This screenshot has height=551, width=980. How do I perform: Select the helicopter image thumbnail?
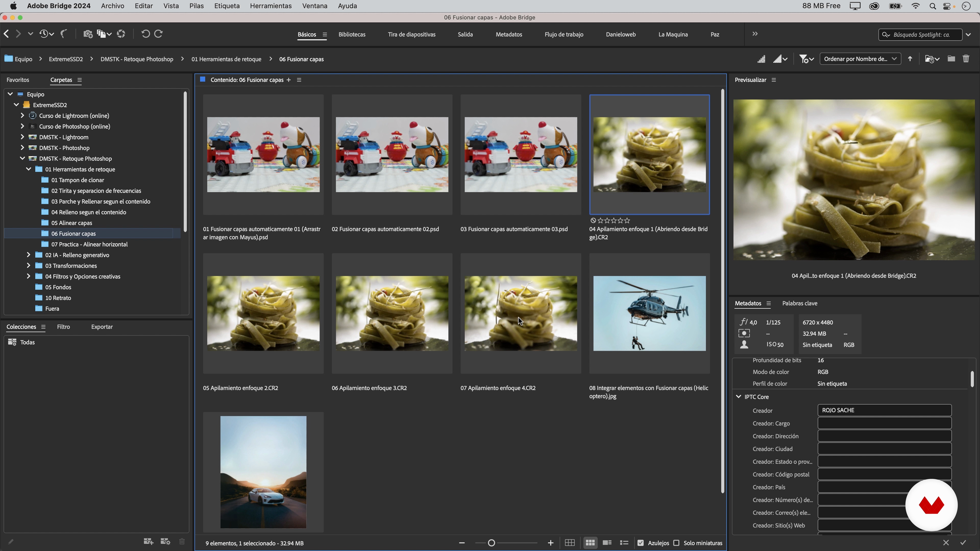pos(650,313)
